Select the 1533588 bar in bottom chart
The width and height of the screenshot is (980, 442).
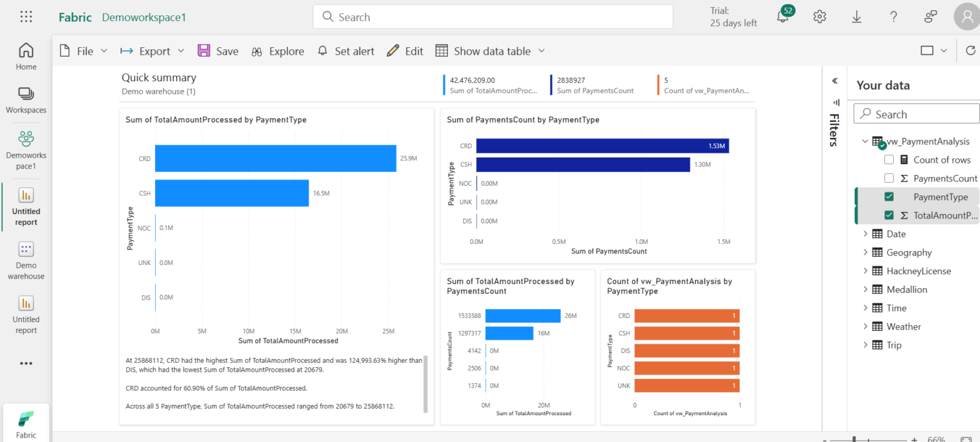523,316
